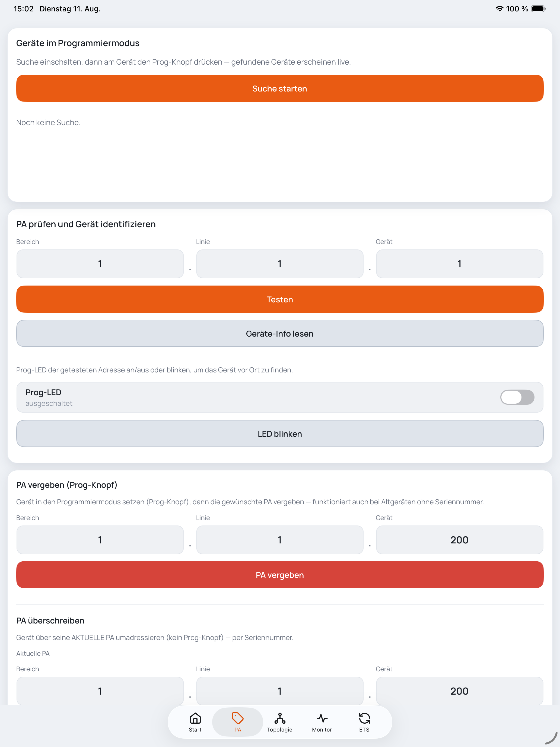Start the device search with Suche starten

[280, 88]
